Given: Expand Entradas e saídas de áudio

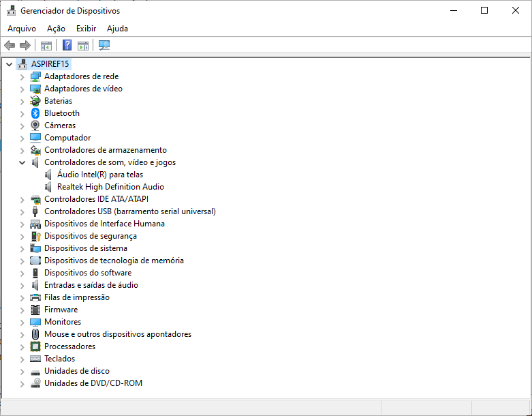Looking at the screenshot, I should point(22,286).
